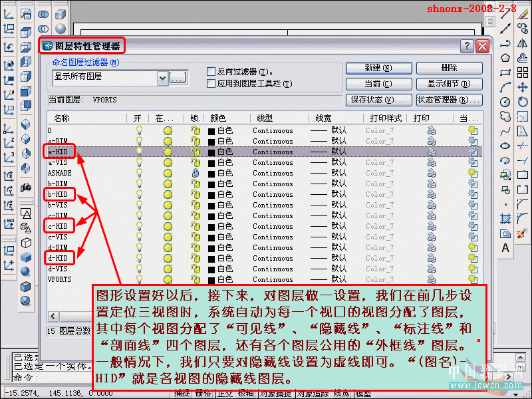This screenshot has width=532, height=399.
Task: Click the Explode tool icon
Action: coord(523,233)
